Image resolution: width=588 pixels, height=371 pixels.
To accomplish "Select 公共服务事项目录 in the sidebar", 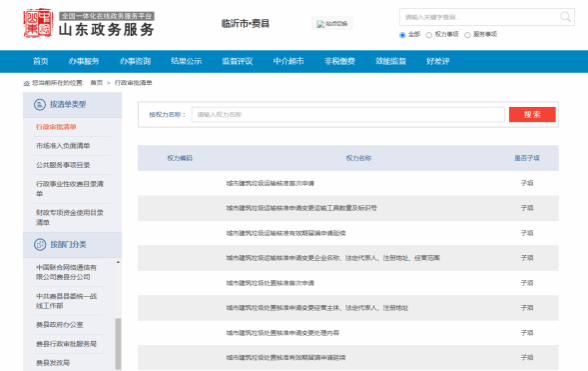I will click(x=63, y=165).
